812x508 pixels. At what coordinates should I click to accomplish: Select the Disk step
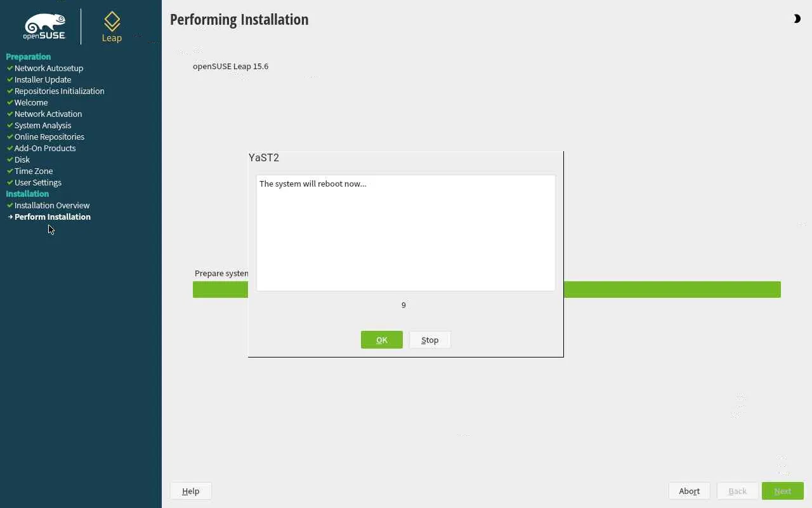click(22, 159)
